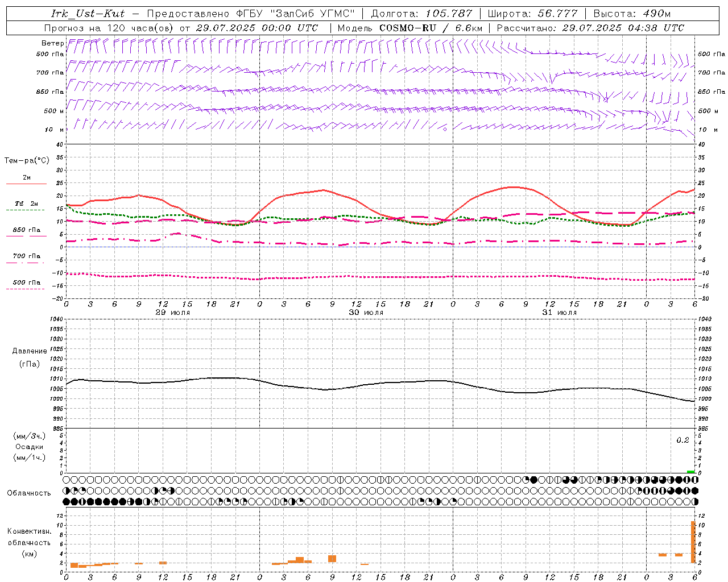Click the Облачность cloudiness label

point(29,493)
